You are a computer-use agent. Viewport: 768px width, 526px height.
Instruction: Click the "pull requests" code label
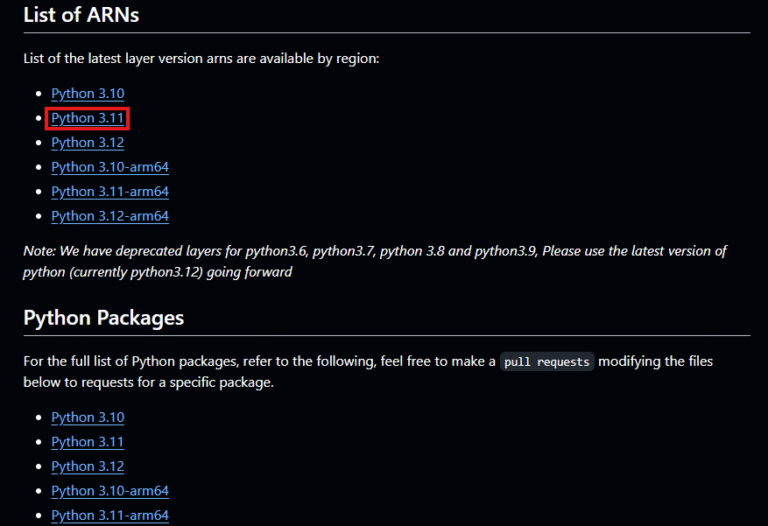pyautogui.click(x=547, y=361)
